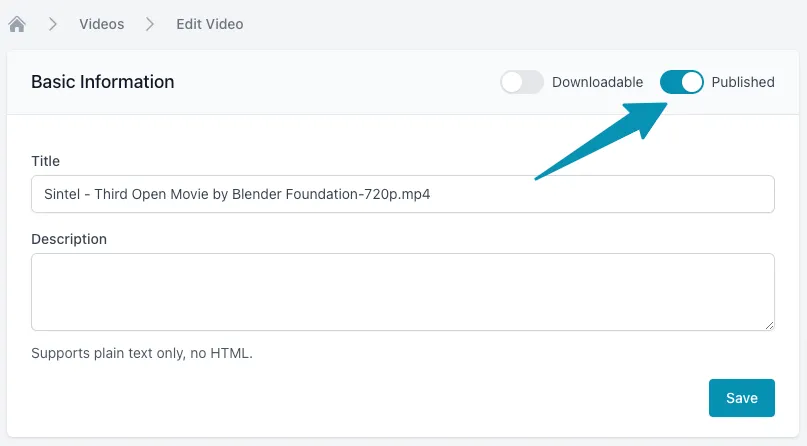Go to the home page icon
The width and height of the screenshot is (807, 446).
(x=17, y=24)
